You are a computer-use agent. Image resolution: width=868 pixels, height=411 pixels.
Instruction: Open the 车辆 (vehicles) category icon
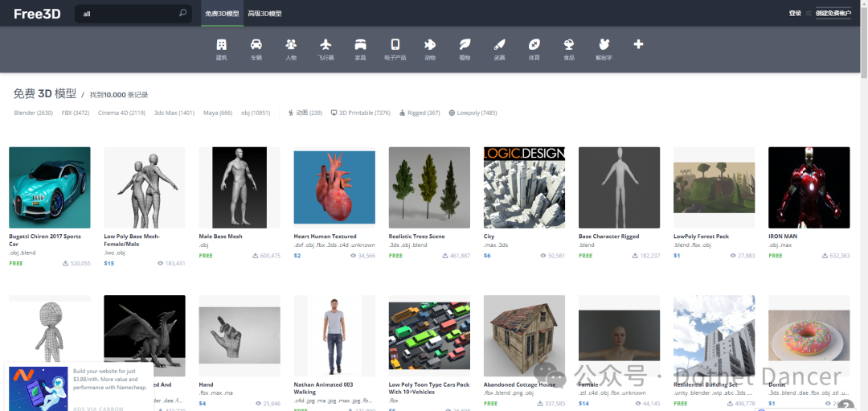pos(256,44)
